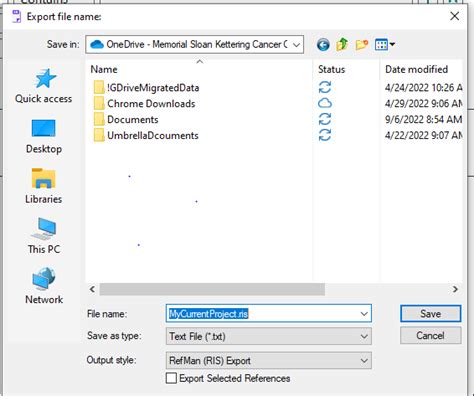Navigate to This PC
Viewport: 474px width, 396px height.
click(44, 236)
